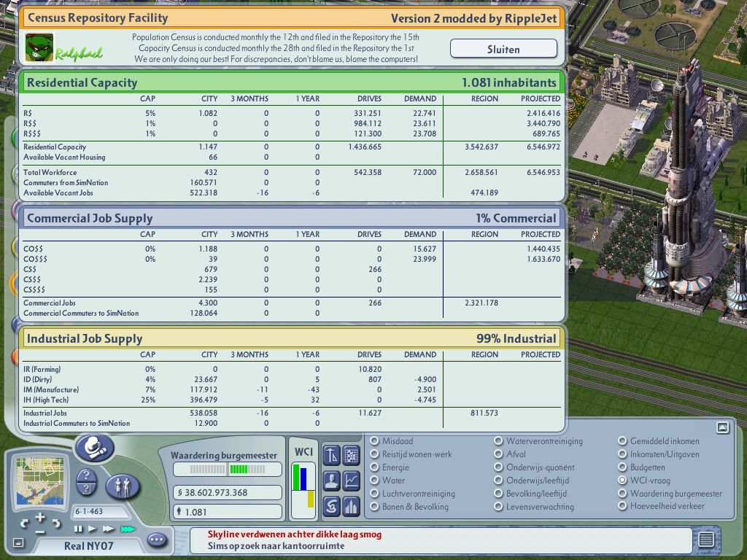Choose the Bevolking/leeftijd graph option

[498, 494]
